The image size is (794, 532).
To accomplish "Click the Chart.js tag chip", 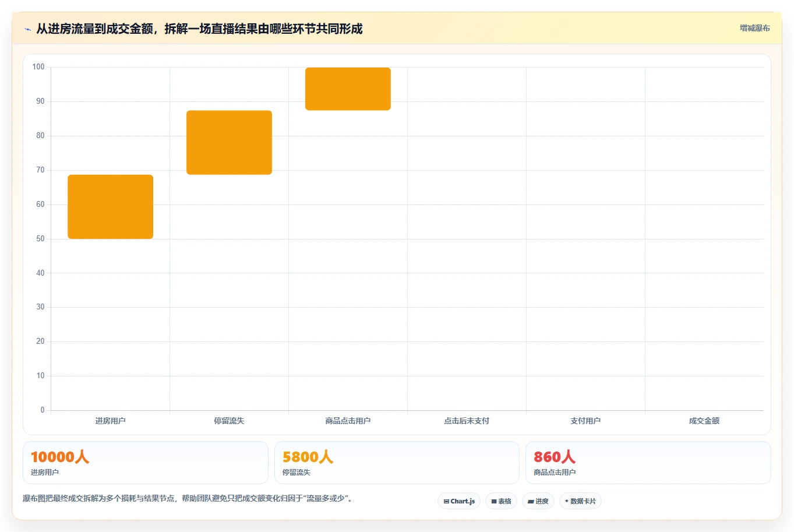I will (459, 501).
